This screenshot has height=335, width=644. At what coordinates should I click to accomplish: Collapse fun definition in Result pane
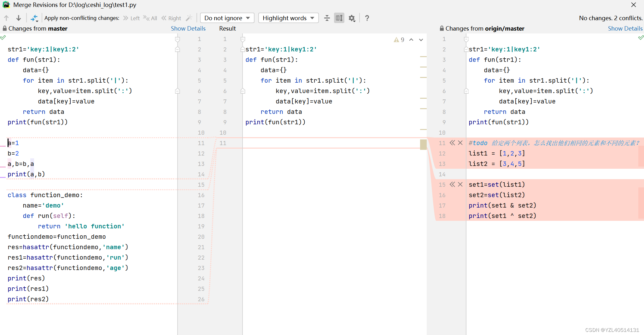[x=243, y=50]
